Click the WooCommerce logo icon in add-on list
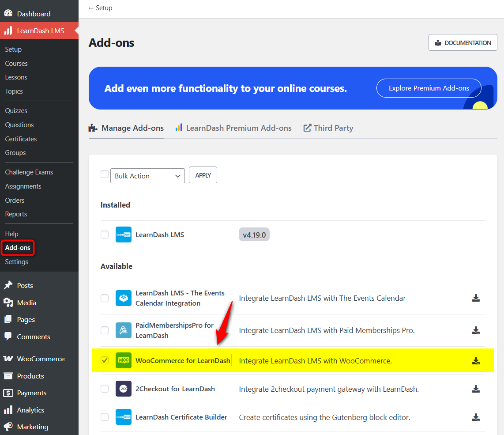 [124, 360]
